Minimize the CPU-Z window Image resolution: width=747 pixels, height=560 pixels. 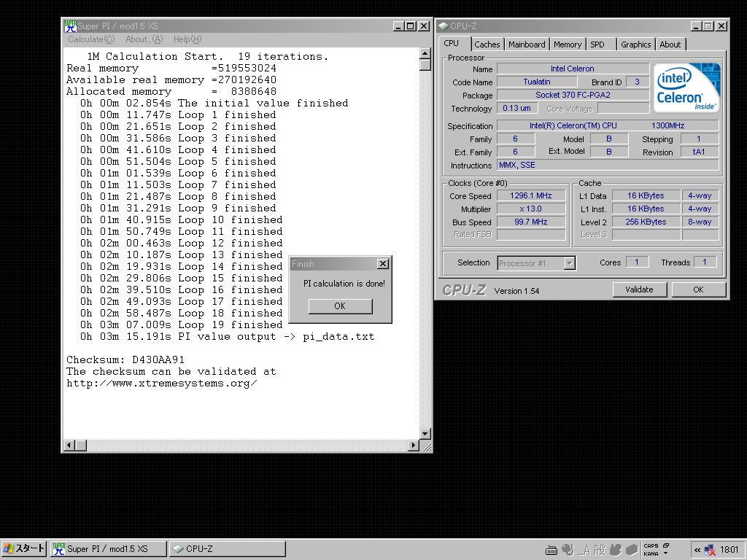(697, 26)
